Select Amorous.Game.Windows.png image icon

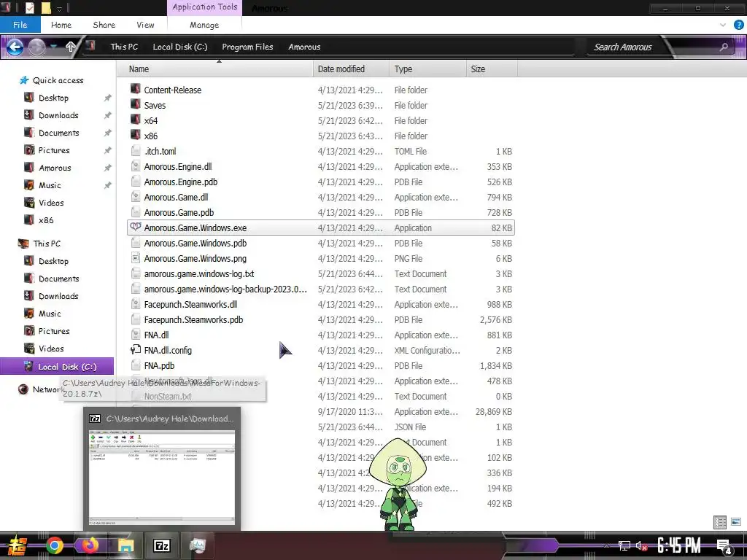click(x=136, y=258)
